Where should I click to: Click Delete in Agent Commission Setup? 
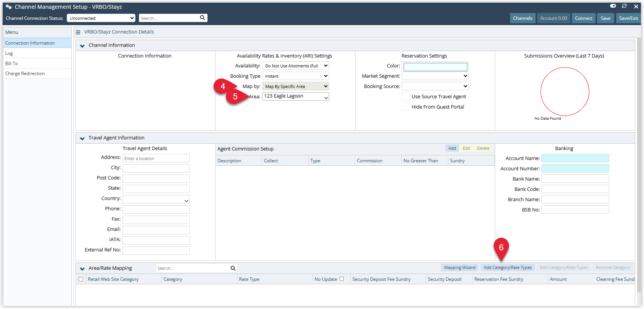pyautogui.click(x=483, y=149)
